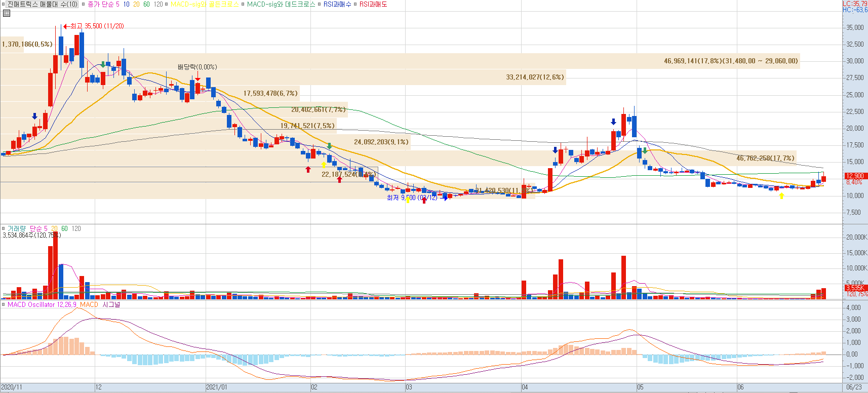This screenshot has height=393, width=868.
Task: Select the 진매트릭스 매물대 수(10) label
Action: coord(43,4)
